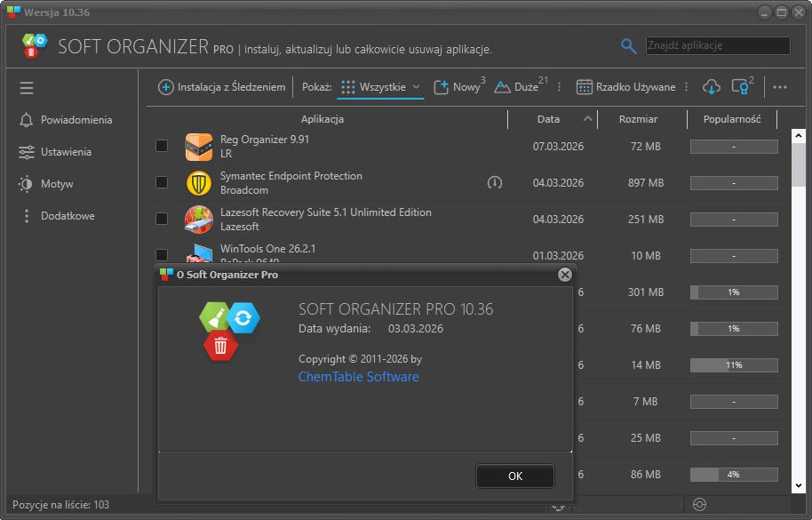The width and height of the screenshot is (812, 520).
Task: Open the toolbar three-dots overflow menu
Action: 780,87
